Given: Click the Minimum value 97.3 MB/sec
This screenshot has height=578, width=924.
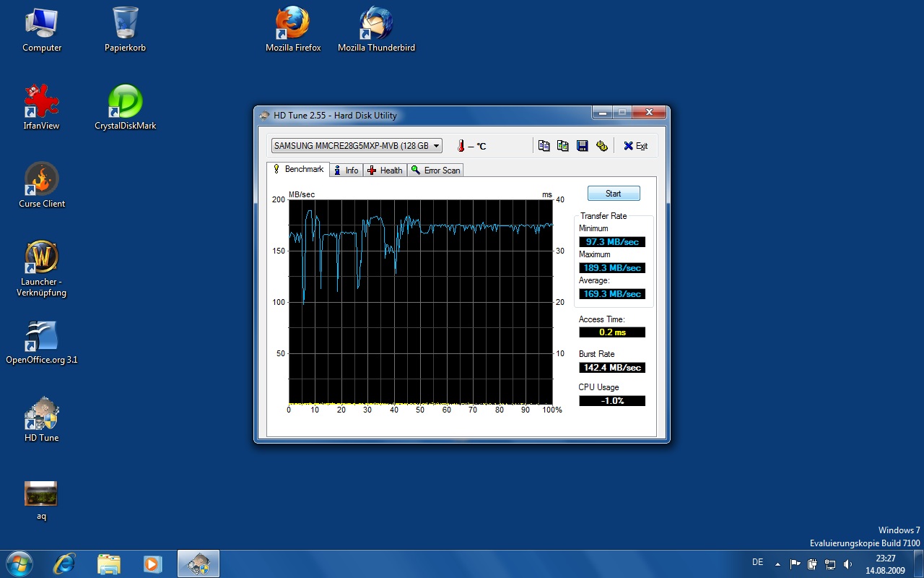Looking at the screenshot, I should [612, 242].
